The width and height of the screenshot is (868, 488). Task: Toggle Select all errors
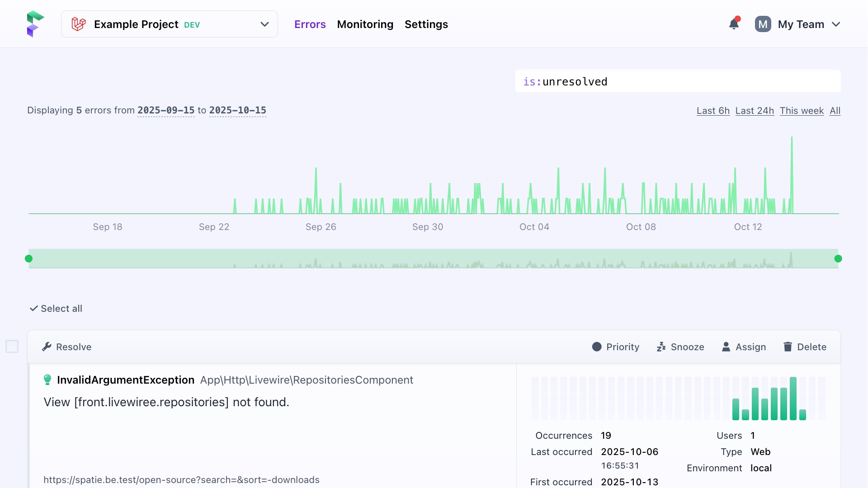coord(56,309)
